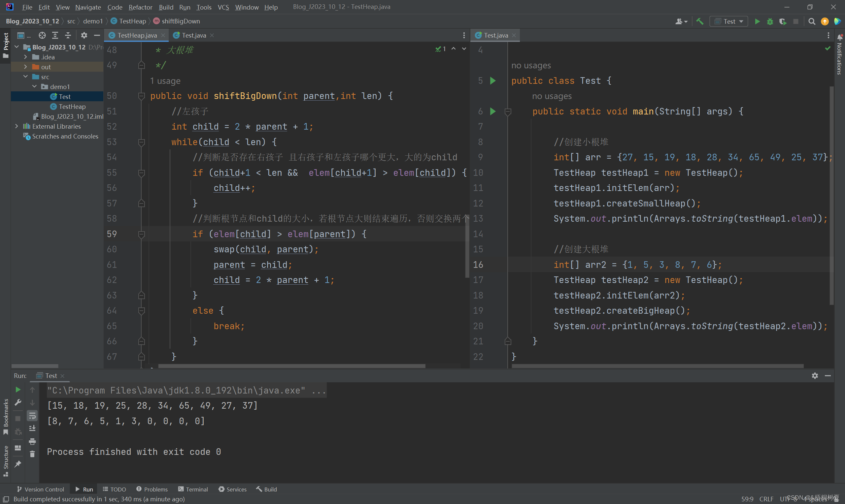Toggle the Bookmarks side panel
Viewport: 845px width, 504px height.
coord(5,417)
